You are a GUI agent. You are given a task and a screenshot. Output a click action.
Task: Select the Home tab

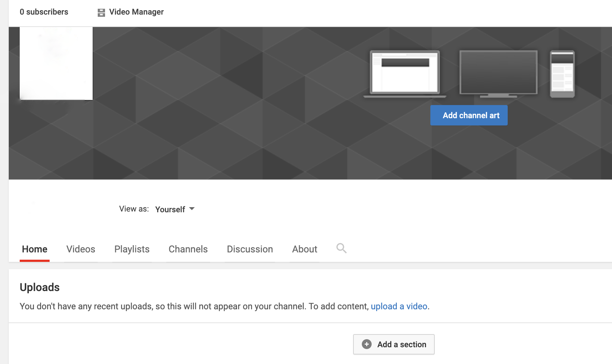(35, 249)
